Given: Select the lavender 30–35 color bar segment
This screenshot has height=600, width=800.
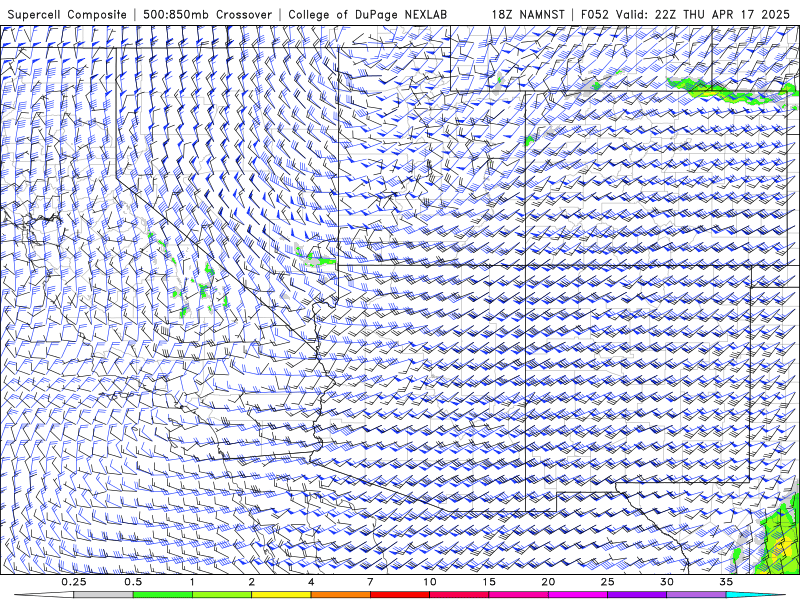Looking at the screenshot, I should [696, 595].
